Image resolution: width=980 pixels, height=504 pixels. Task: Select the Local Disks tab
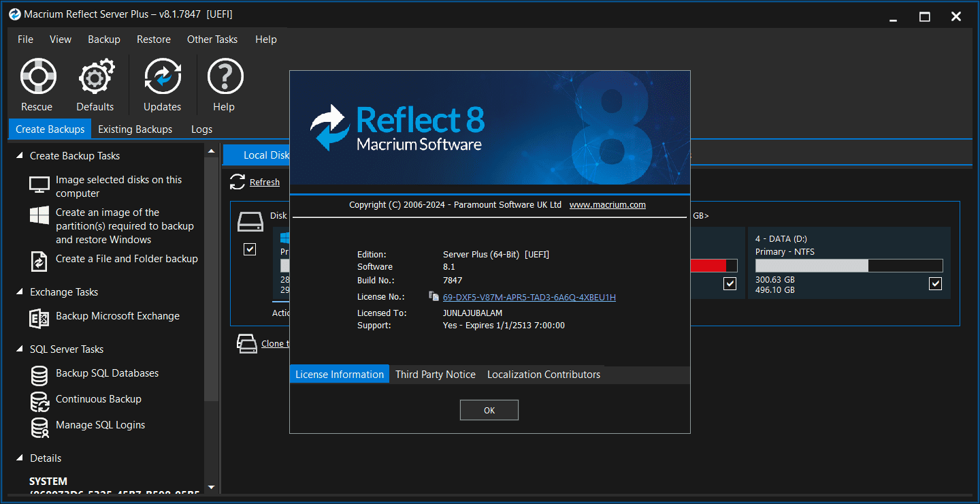257,155
